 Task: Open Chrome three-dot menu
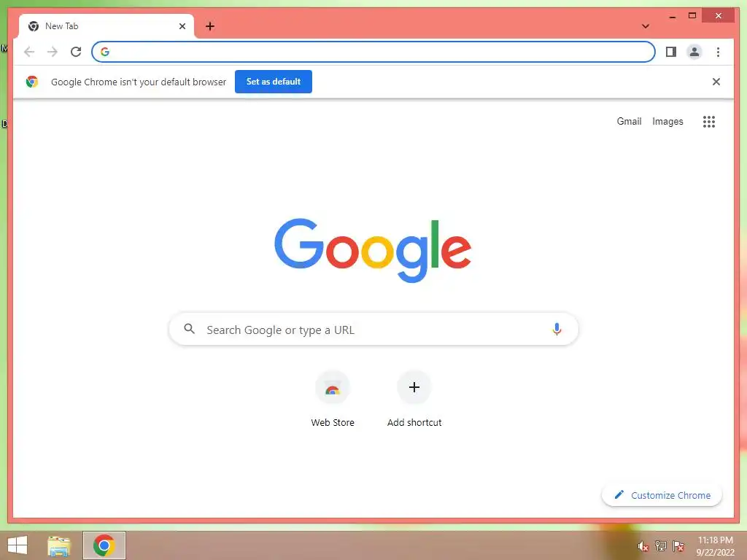718,52
